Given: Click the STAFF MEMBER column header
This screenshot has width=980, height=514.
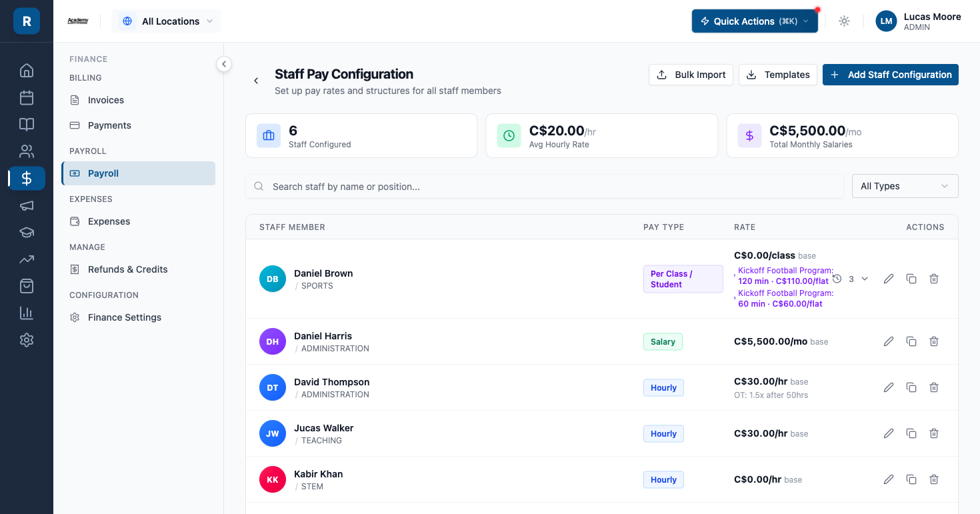Looking at the screenshot, I should [292, 227].
